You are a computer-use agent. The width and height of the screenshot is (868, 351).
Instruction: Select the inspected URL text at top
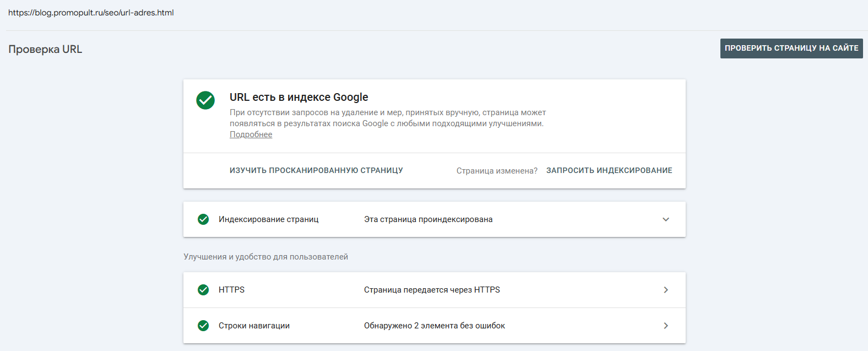(91, 13)
